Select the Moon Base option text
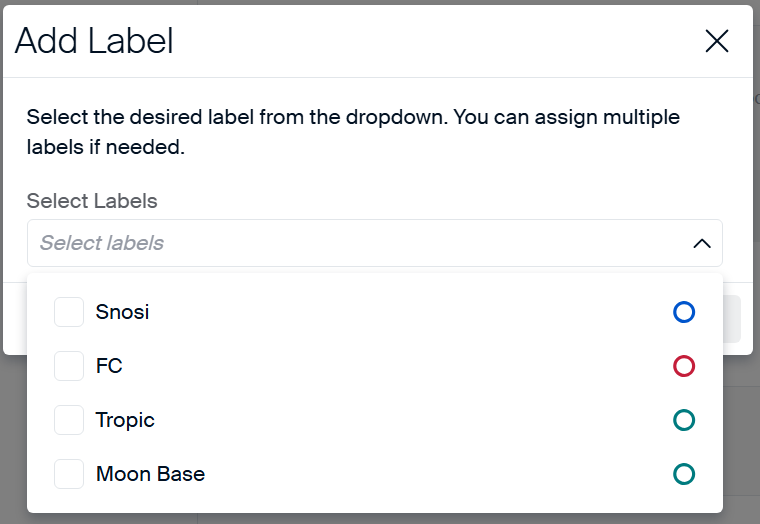760x524 pixels. pos(150,474)
